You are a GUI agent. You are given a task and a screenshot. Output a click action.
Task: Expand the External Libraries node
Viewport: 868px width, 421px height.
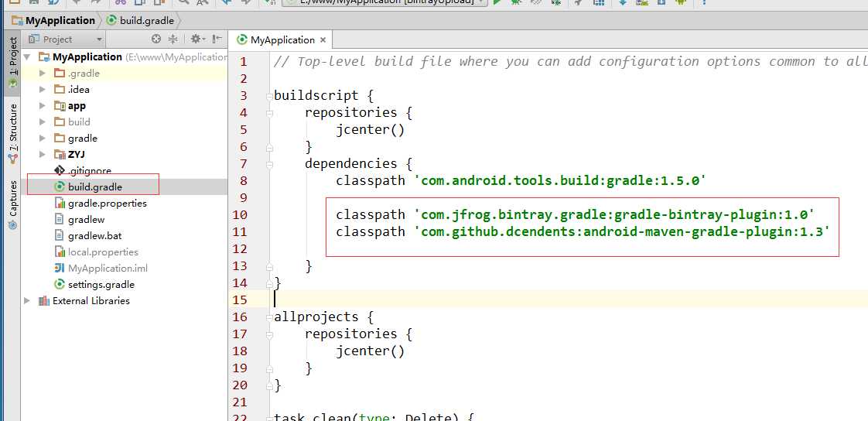(29, 301)
